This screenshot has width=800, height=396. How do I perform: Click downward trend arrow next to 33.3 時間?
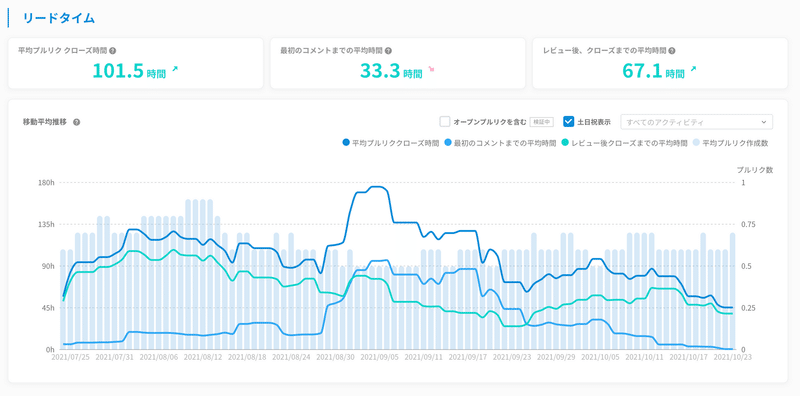click(432, 69)
